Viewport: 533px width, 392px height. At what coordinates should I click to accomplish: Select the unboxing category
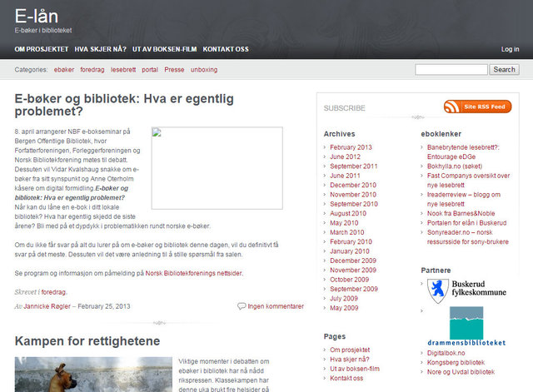coord(204,70)
